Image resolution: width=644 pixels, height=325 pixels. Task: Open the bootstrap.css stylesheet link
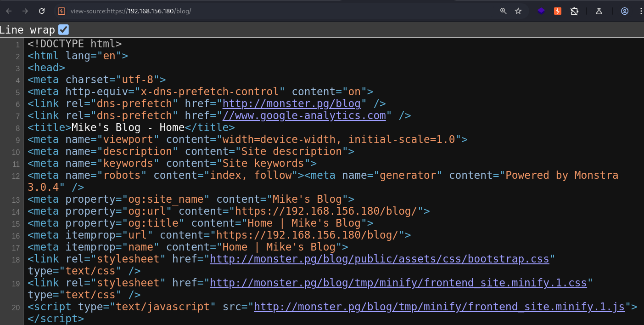tap(380, 259)
